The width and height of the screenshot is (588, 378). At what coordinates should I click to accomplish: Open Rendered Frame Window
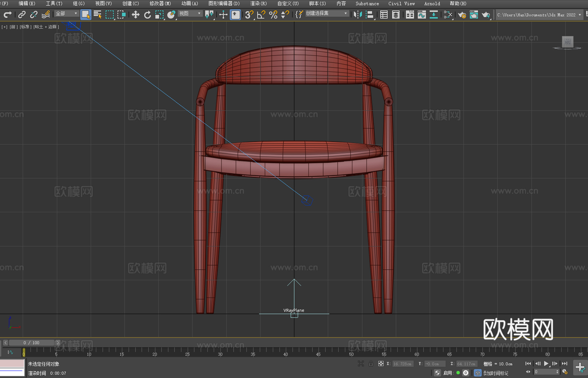click(474, 14)
